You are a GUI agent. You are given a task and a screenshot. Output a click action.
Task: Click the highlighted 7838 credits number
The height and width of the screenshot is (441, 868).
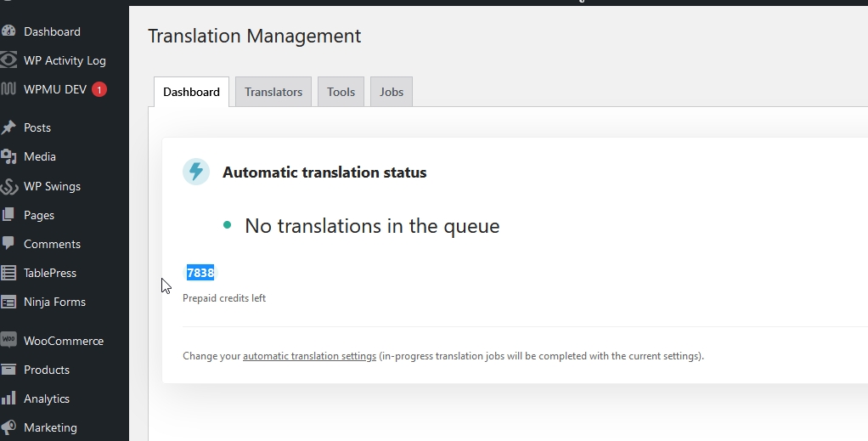pos(200,273)
